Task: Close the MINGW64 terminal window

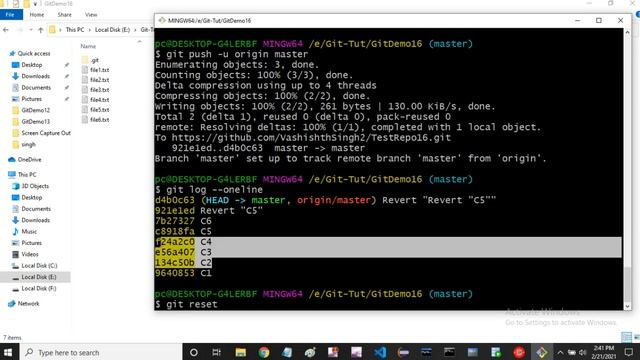Action: coord(620,20)
